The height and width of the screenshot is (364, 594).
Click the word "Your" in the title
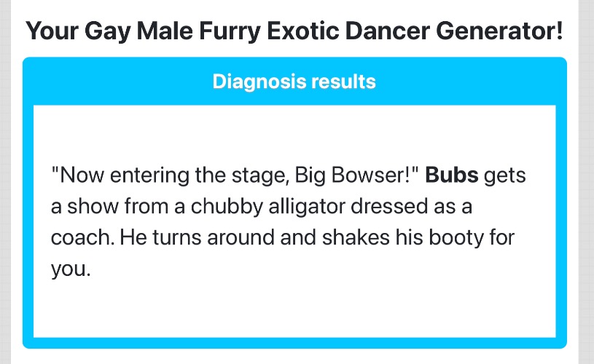point(52,31)
